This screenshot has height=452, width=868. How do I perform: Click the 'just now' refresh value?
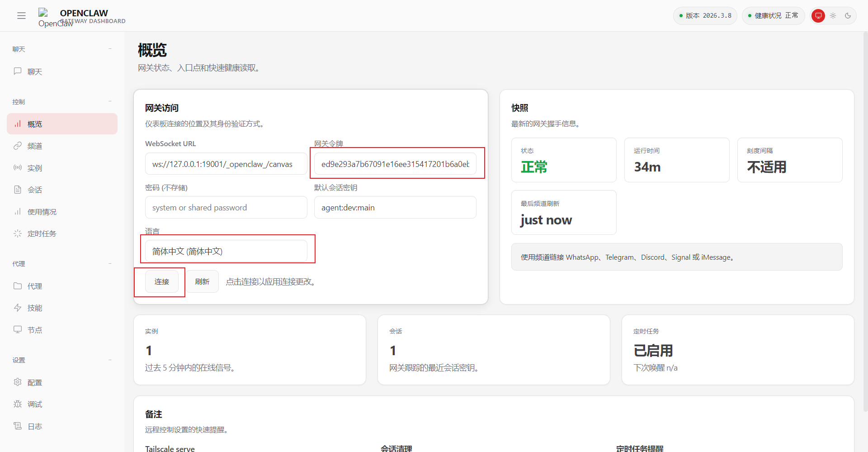click(546, 220)
